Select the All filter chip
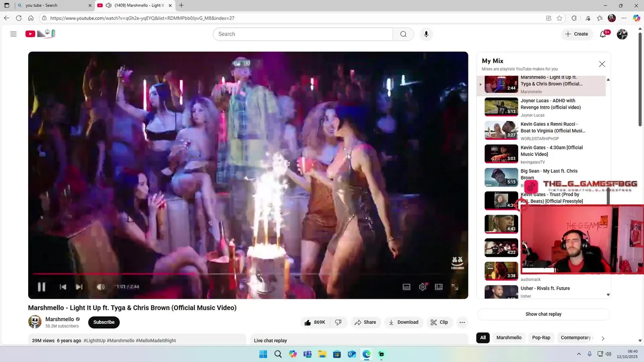Image resolution: width=644 pixels, height=362 pixels. [483, 338]
